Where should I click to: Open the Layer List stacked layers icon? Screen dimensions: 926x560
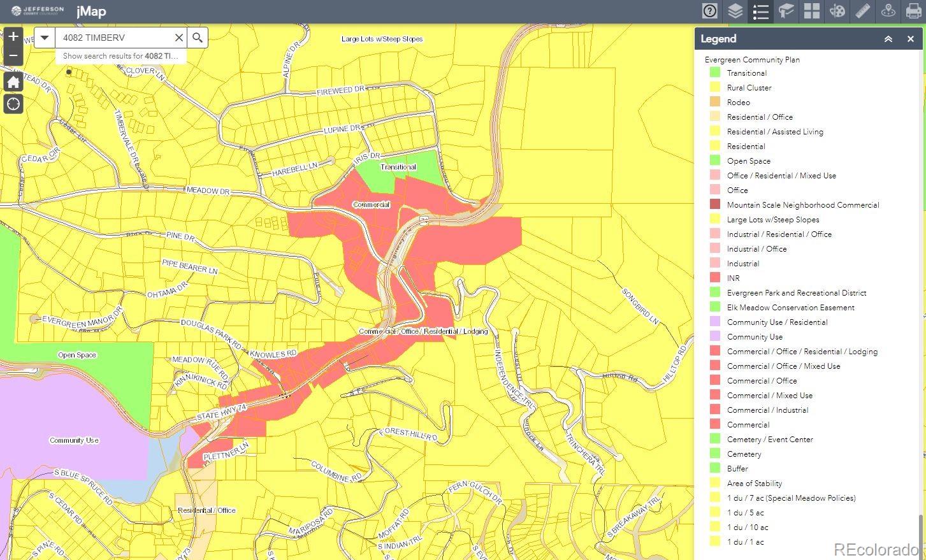click(x=735, y=11)
